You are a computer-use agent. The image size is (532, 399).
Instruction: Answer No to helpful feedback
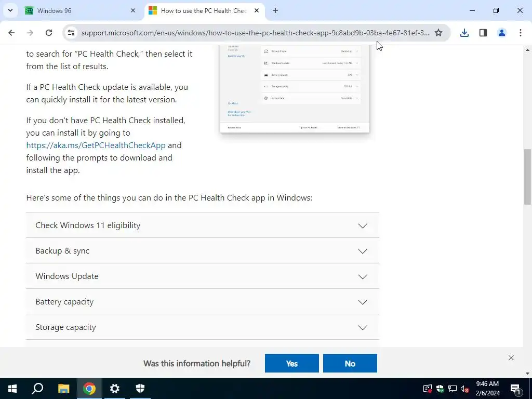pyautogui.click(x=350, y=363)
